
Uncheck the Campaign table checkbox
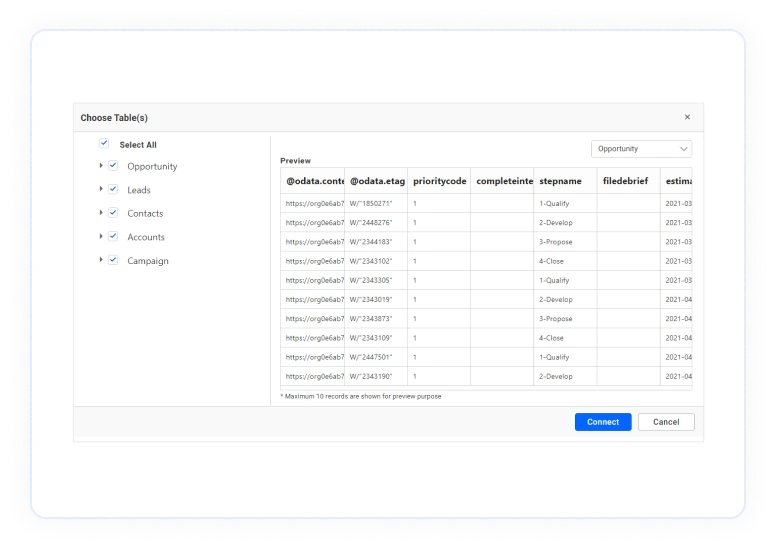click(113, 260)
